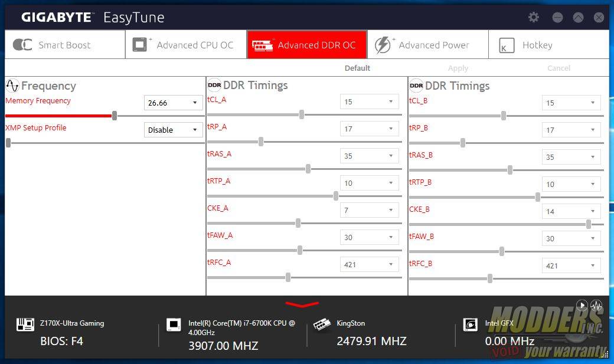Screen dimensions: 614x364
Task: Open the Memory Frequency 26.66 dropdown
Action: coord(174,103)
